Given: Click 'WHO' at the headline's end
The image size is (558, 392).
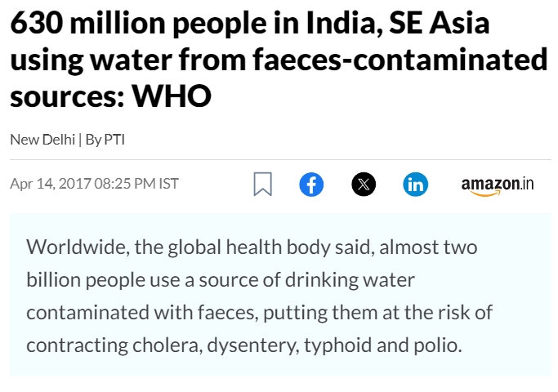Looking at the screenshot, I should tap(172, 96).
